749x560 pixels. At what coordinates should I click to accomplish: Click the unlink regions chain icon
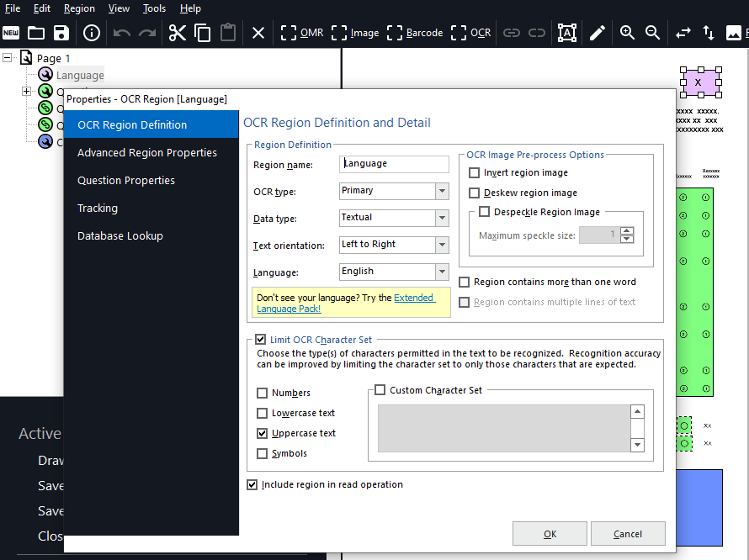[536, 33]
